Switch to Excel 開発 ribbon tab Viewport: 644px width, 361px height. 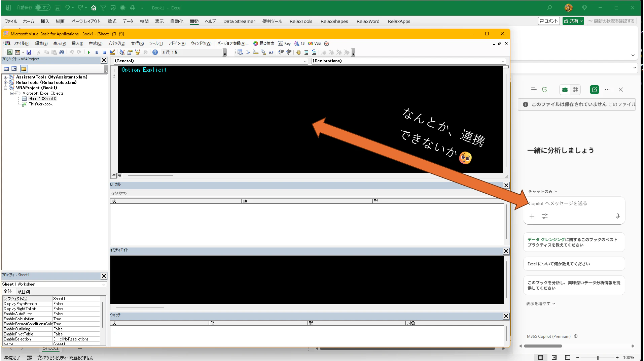click(x=194, y=21)
